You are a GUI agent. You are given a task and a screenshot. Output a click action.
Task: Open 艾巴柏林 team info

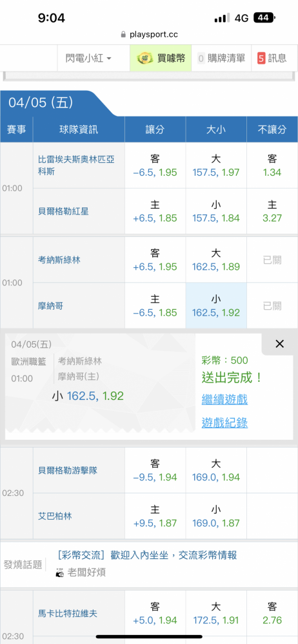[x=55, y=516]
